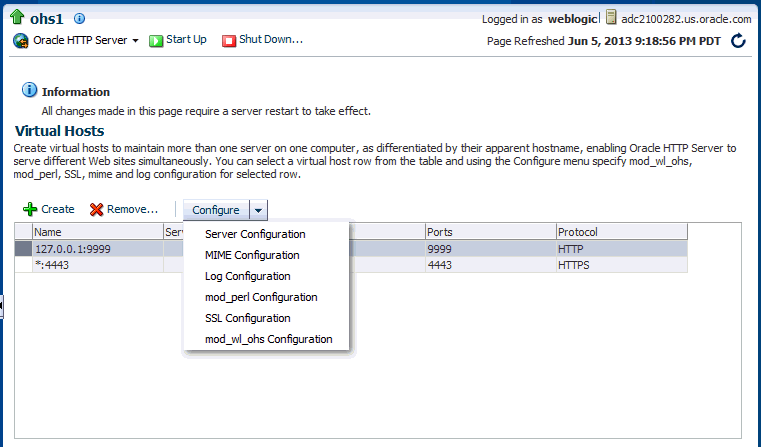This screenshot has width=761, height=447.
Task: Click the Ports column header
Action: [x=491, y=232]
